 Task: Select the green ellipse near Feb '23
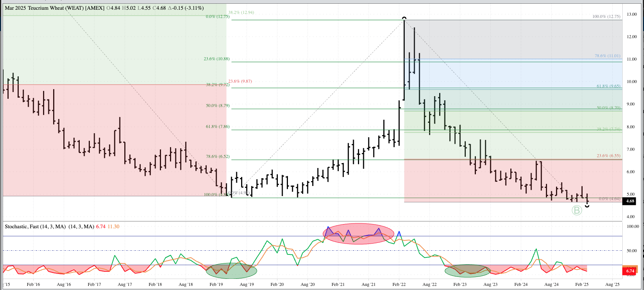(x=467, y=271)
